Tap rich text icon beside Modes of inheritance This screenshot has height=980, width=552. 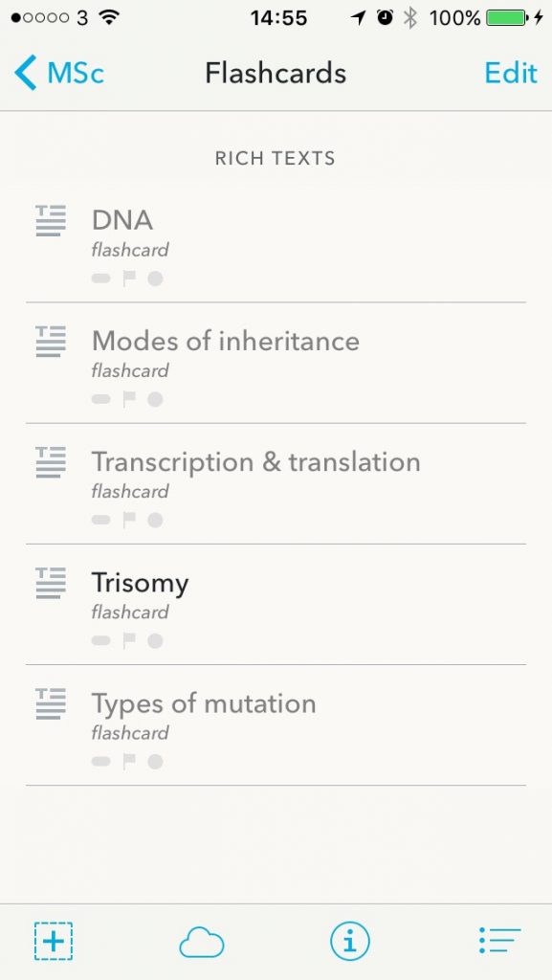[51, 341]
